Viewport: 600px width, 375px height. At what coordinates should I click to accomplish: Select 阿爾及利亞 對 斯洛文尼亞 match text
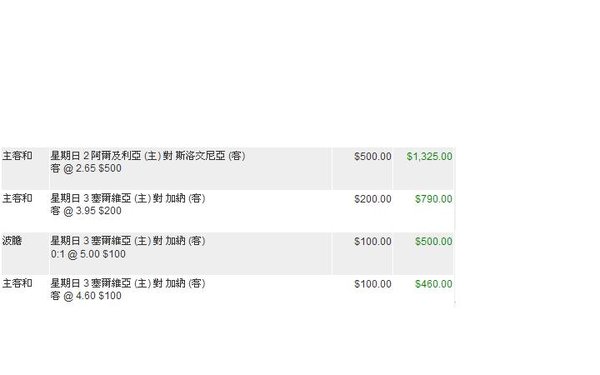coord(148,156)
